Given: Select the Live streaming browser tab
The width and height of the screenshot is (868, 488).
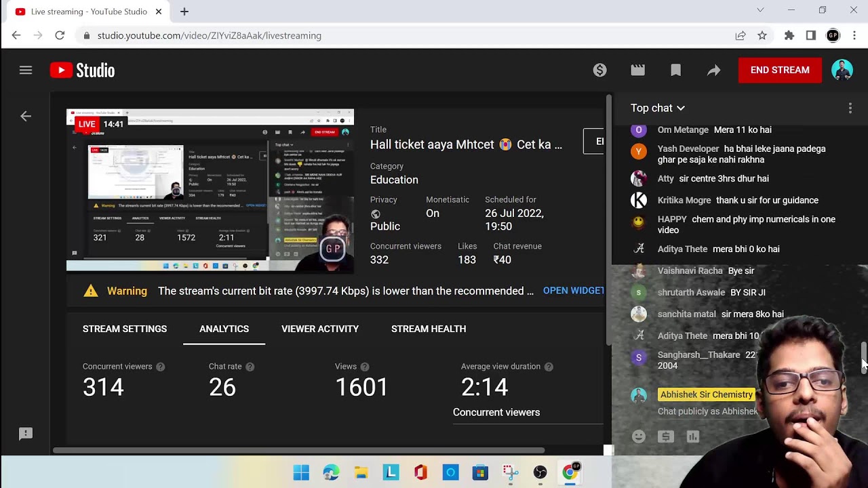Looking at the screenshot, I should (88, 12).
